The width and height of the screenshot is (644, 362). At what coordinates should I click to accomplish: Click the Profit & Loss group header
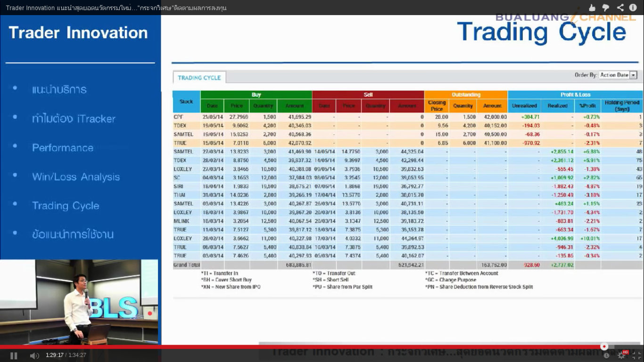pos(576,95)
